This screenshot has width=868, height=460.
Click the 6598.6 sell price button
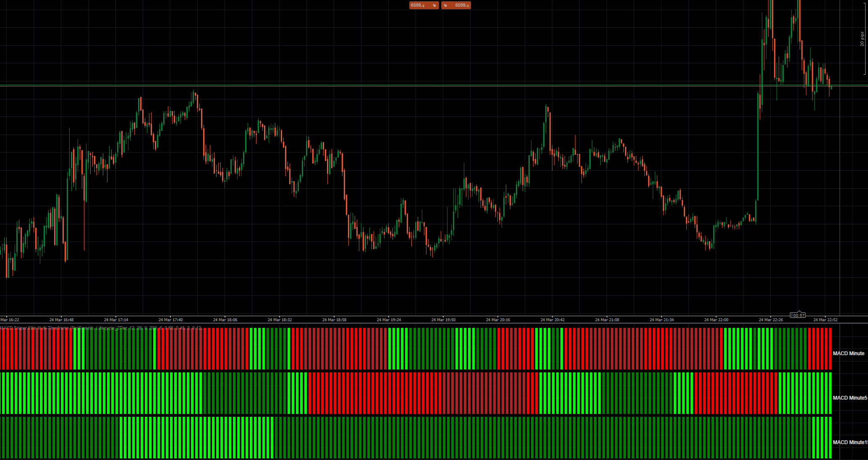point(419,5)
